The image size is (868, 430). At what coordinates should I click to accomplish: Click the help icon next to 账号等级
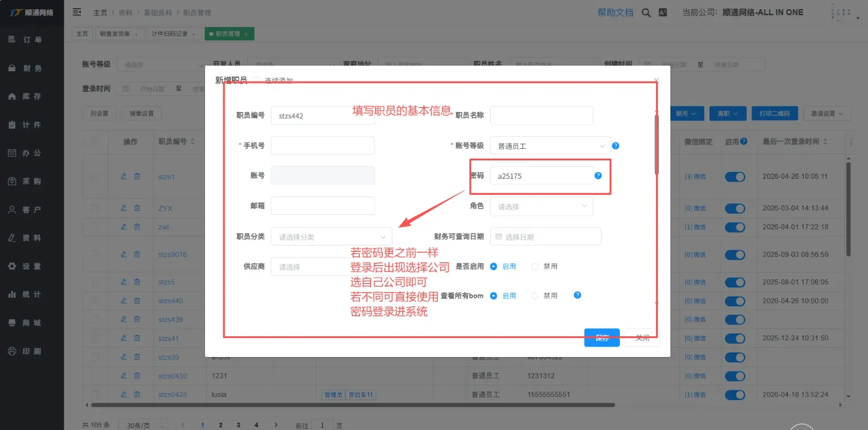coord(615,146)
